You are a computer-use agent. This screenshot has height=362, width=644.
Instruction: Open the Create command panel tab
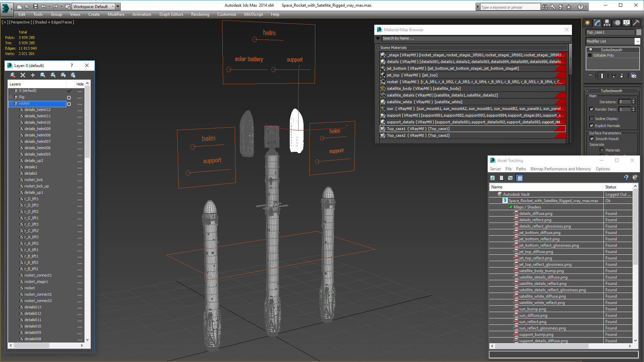(x=588, y=23)
